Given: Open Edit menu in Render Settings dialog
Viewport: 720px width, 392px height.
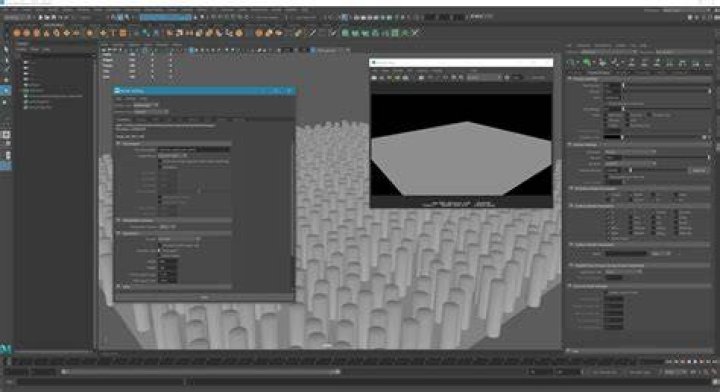Looking at the screenshot, I should (x=118, y=98).
